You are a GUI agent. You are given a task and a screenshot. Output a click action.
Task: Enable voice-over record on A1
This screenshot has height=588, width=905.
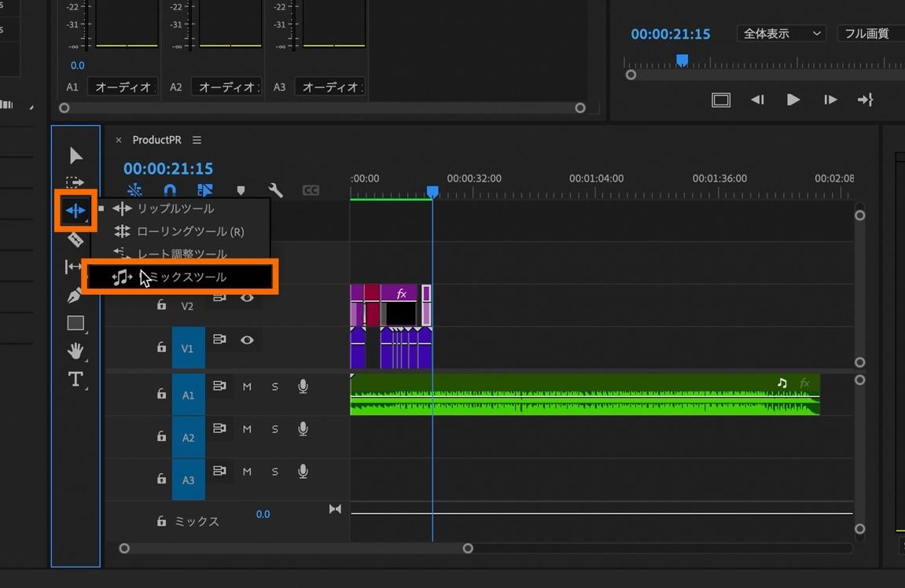point(303,386)
